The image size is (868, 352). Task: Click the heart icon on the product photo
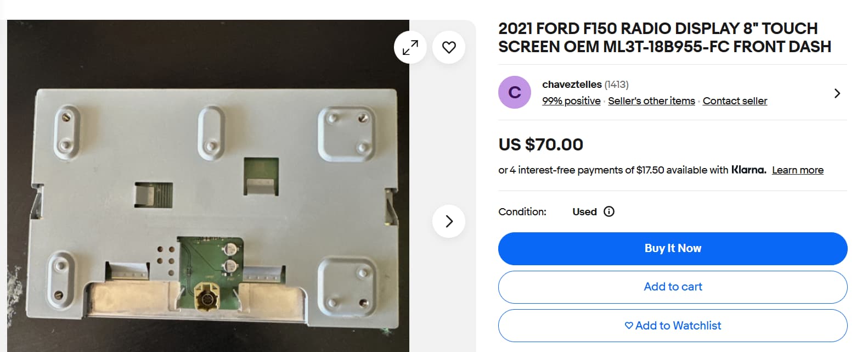[x=449, y=48]
